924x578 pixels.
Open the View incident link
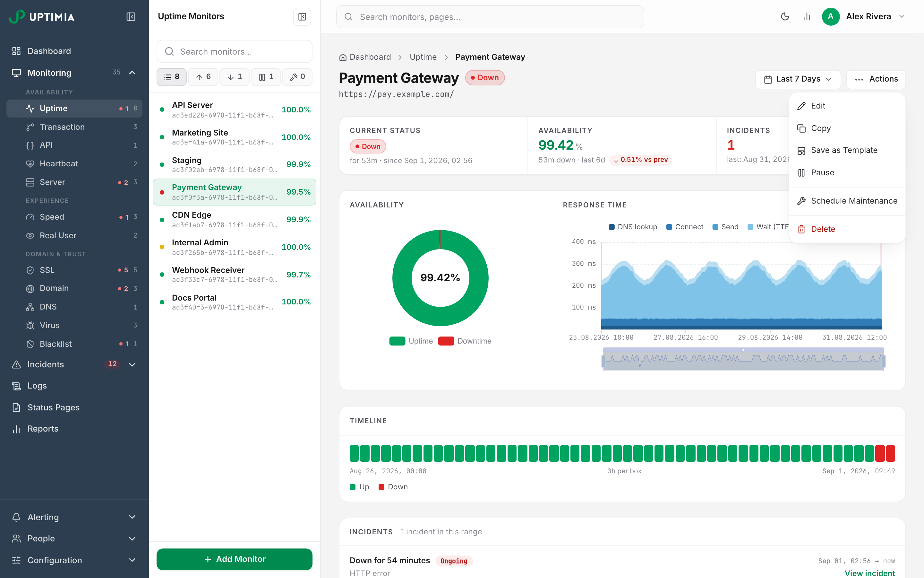coord(869,573)
